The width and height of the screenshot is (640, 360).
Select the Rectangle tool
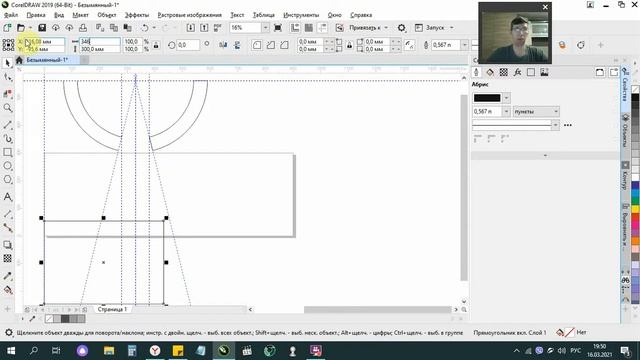pos(7,152)
